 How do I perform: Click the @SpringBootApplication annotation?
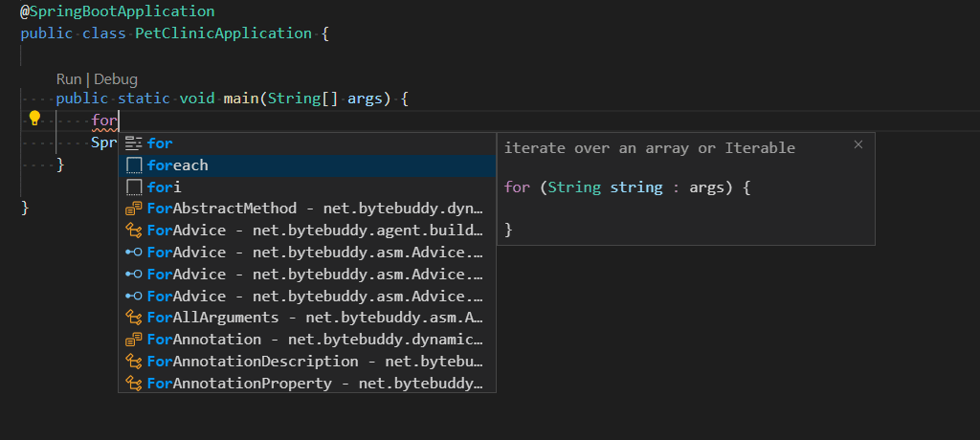pyautogui.click(x=117, y=11)
